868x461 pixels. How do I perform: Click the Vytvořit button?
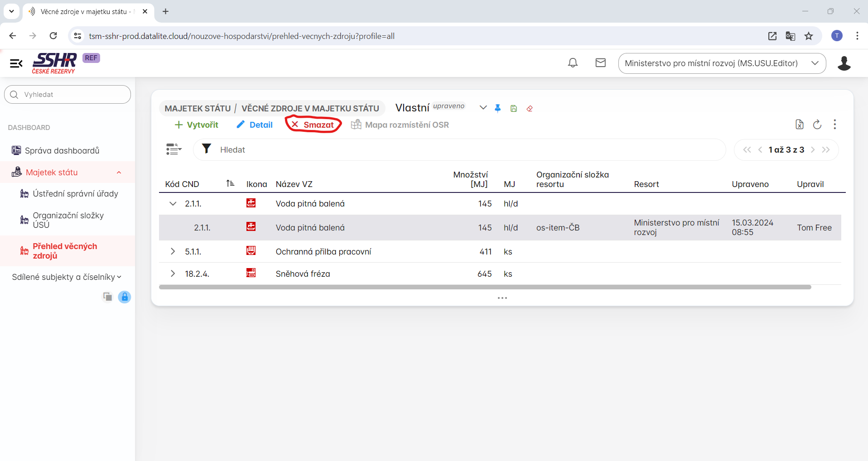tap(197, 125)
